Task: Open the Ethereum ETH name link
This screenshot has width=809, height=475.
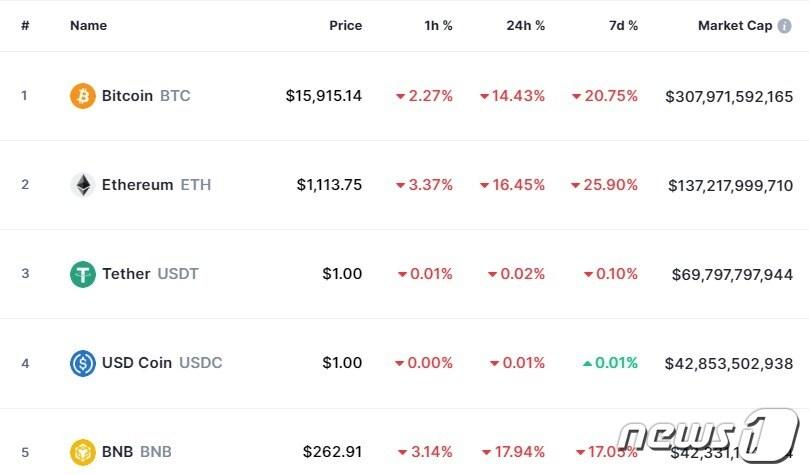Action: click(156, 185)
